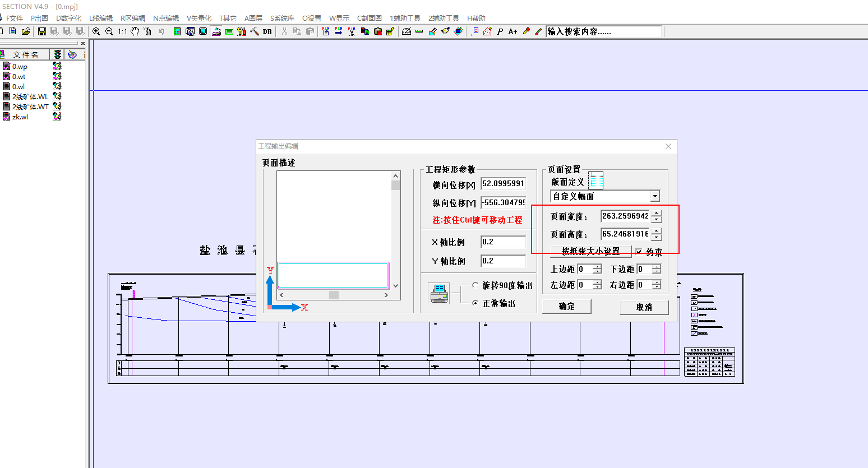This screenshot has width=868, height=468.
Task: Click the 取消 cancel button
Action: (x=644, y=307)
